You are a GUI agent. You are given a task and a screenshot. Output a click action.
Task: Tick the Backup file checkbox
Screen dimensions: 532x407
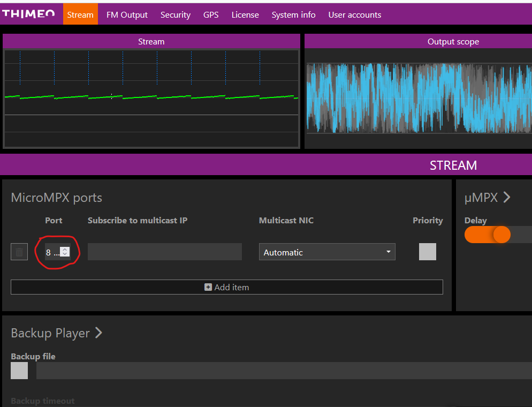click(19, 371)
